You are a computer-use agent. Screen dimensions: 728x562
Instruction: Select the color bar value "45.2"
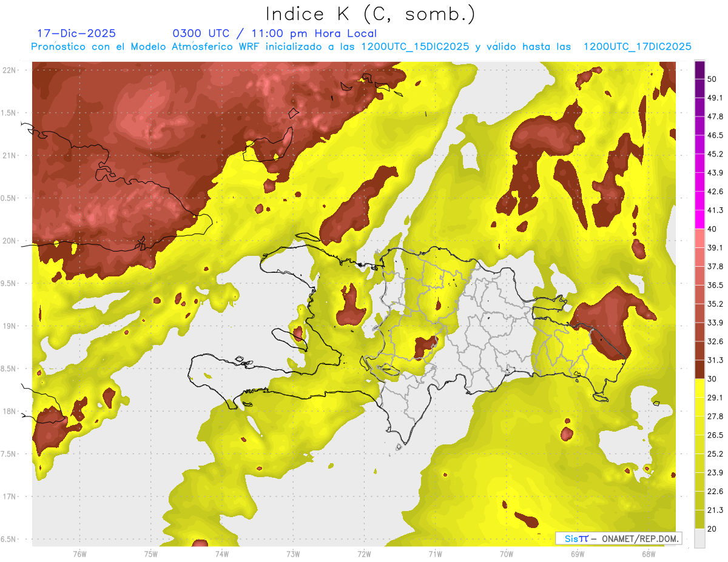715,154
